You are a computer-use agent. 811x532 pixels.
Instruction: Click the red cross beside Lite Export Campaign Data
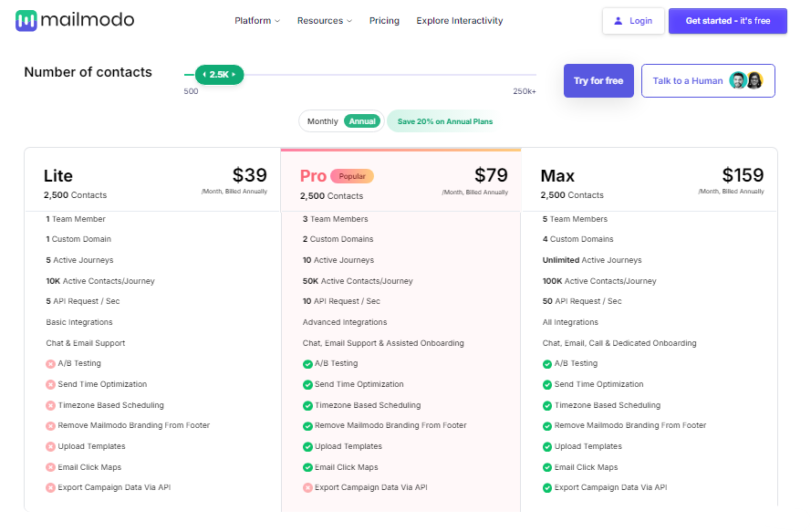click(x=51, y=487)
